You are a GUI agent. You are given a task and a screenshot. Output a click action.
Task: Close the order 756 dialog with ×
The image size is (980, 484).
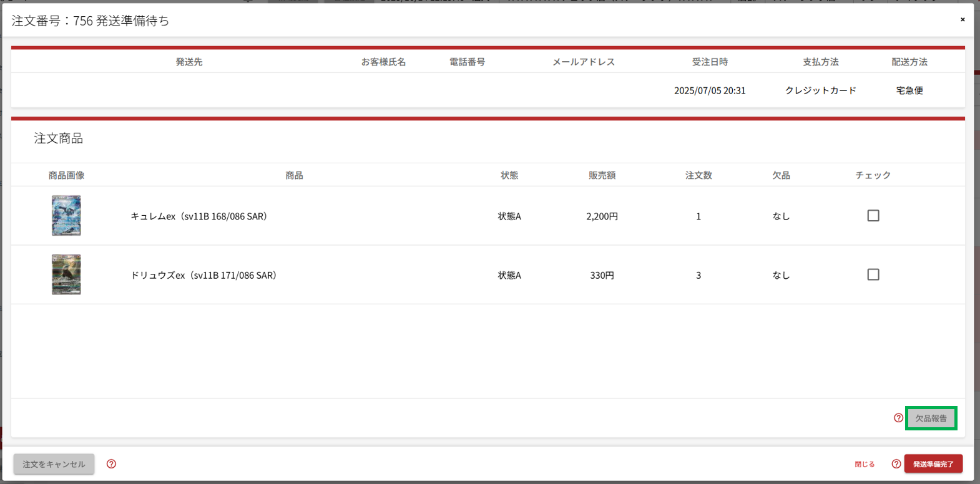click(x=962, y=20)
